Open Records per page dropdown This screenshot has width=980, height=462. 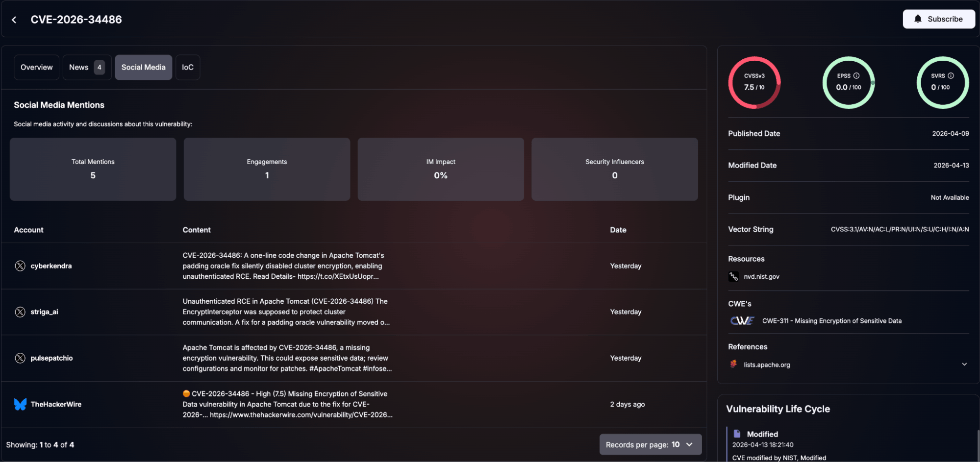[x=650, y=444]
